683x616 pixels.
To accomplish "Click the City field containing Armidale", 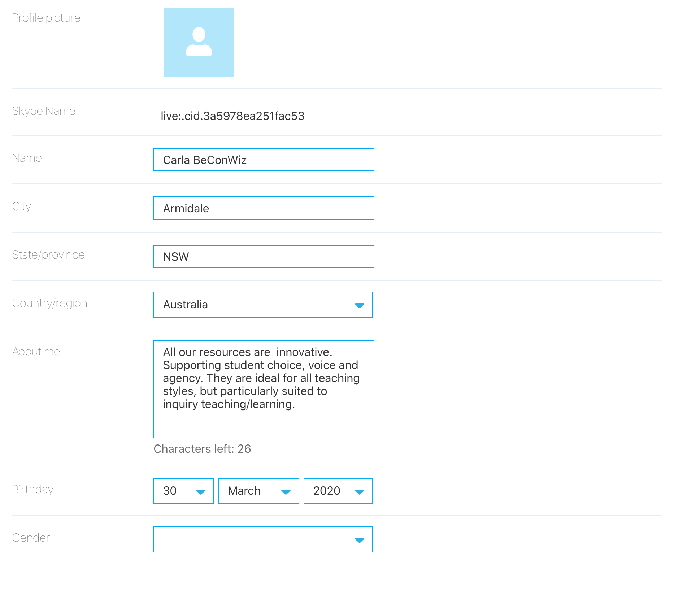I will coord(264,208).
